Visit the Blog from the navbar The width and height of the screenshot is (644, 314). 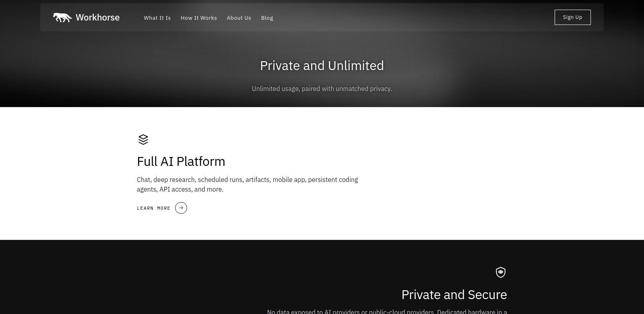pyautogui.click(x=267, y=18)
